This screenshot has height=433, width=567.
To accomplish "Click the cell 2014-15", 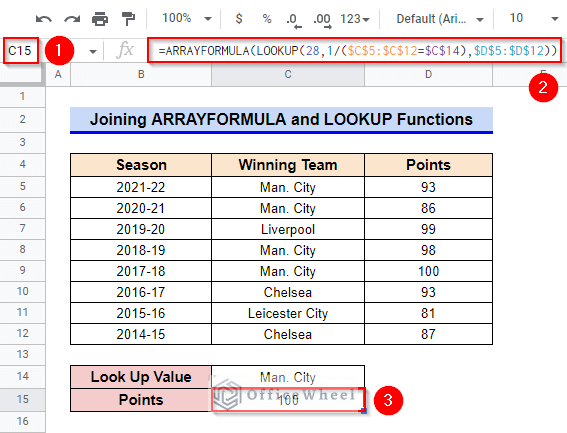I will pyautogui.click(x=141, y=334).
